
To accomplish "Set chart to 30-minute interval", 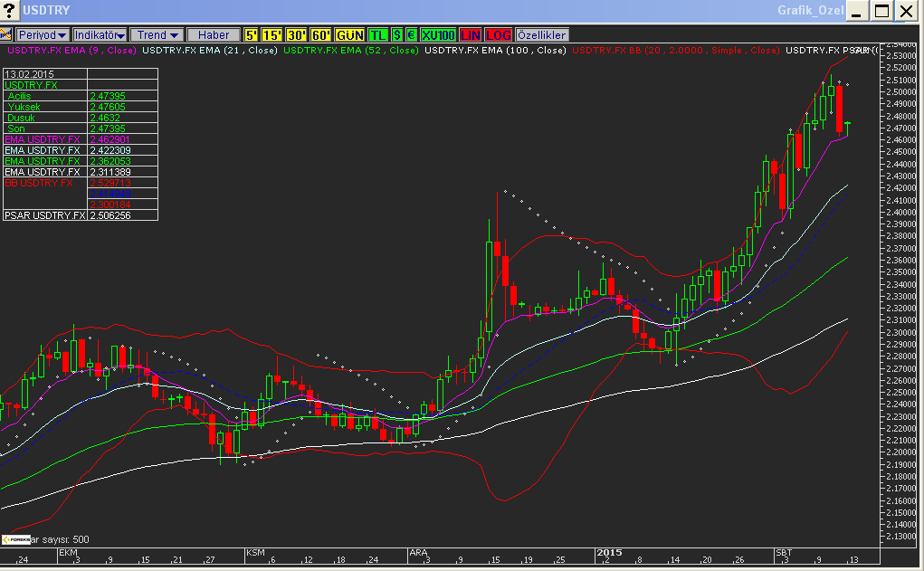I will (x=296, y=34).
